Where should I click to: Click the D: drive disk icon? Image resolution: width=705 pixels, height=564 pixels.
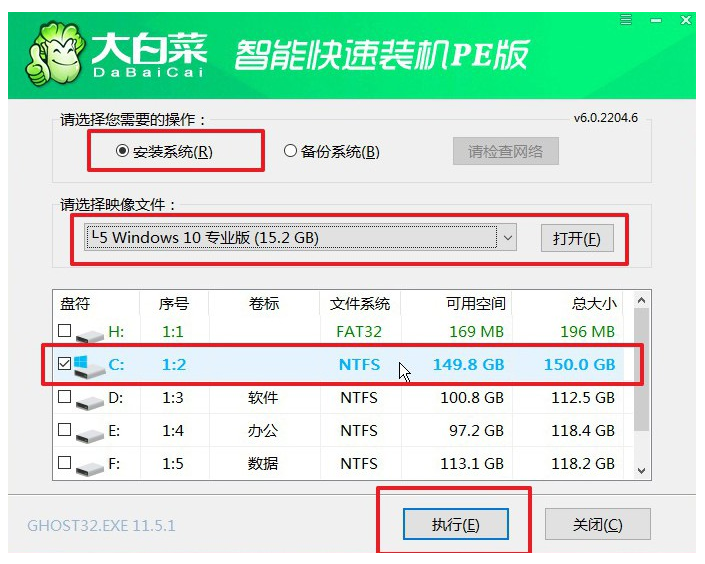click(89, 401)
